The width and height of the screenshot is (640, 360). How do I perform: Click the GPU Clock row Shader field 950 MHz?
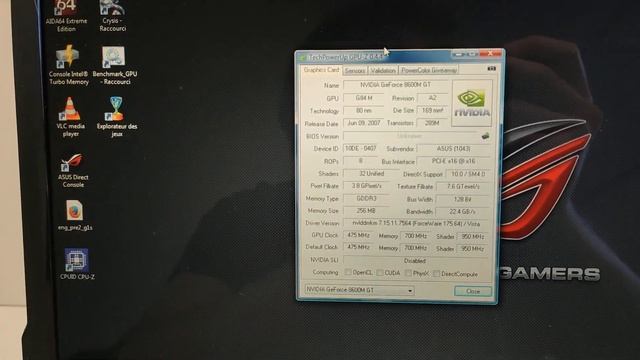472,237
